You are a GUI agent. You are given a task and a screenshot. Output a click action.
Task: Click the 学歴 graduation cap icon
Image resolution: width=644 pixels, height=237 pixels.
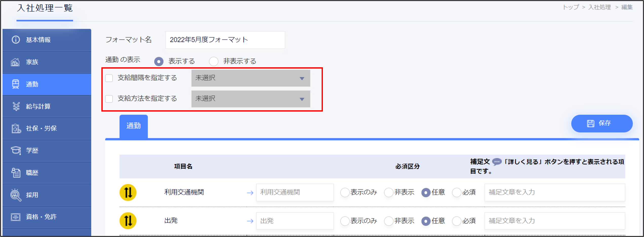[16, 150]
